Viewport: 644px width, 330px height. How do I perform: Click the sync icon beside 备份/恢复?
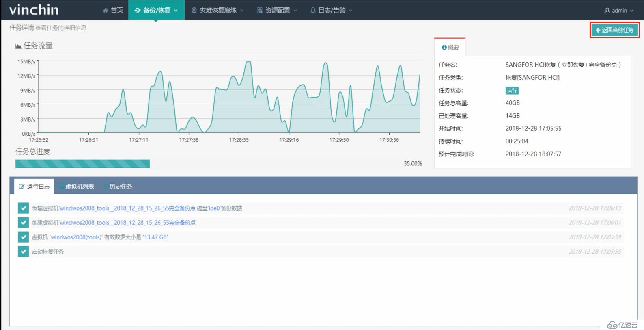click(138, 10)
